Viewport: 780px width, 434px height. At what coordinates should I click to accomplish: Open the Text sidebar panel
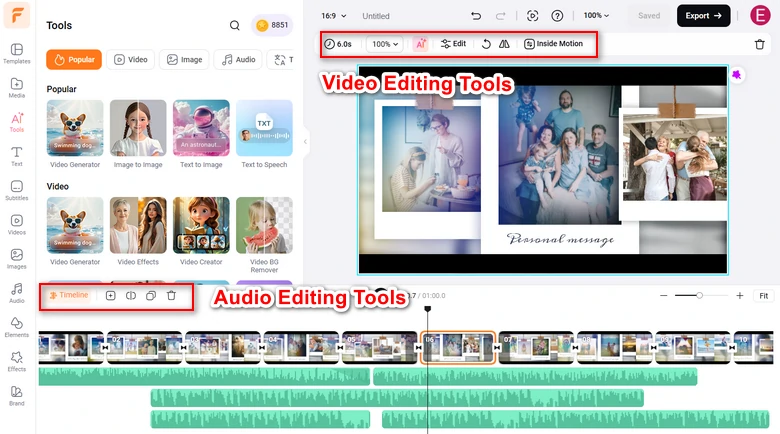[17, 156]
